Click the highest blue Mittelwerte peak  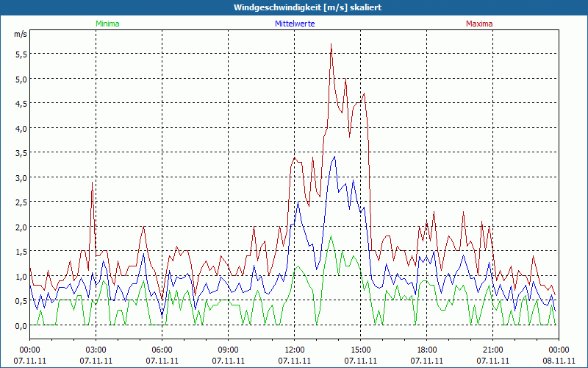click(x=335, y=157)
